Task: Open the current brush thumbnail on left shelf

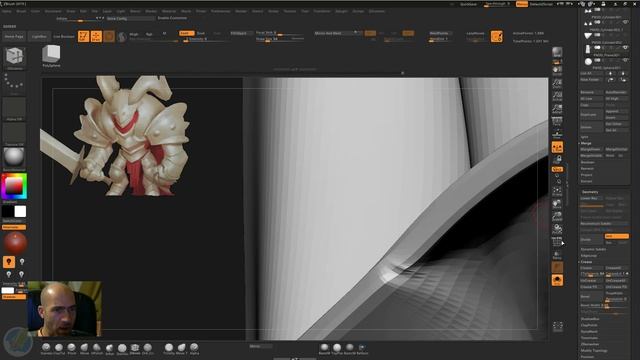Action: coord(14,56)
